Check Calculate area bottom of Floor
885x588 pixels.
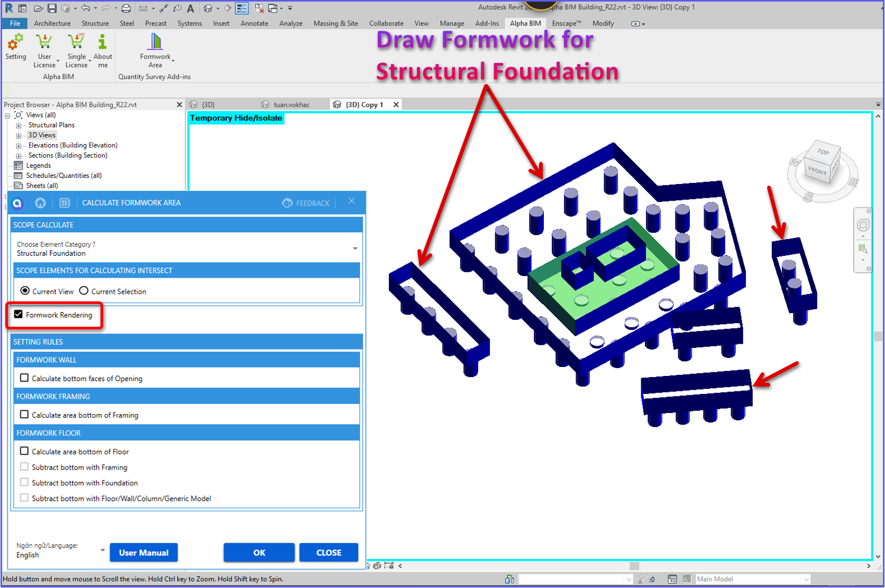click(x=24, y=451)
